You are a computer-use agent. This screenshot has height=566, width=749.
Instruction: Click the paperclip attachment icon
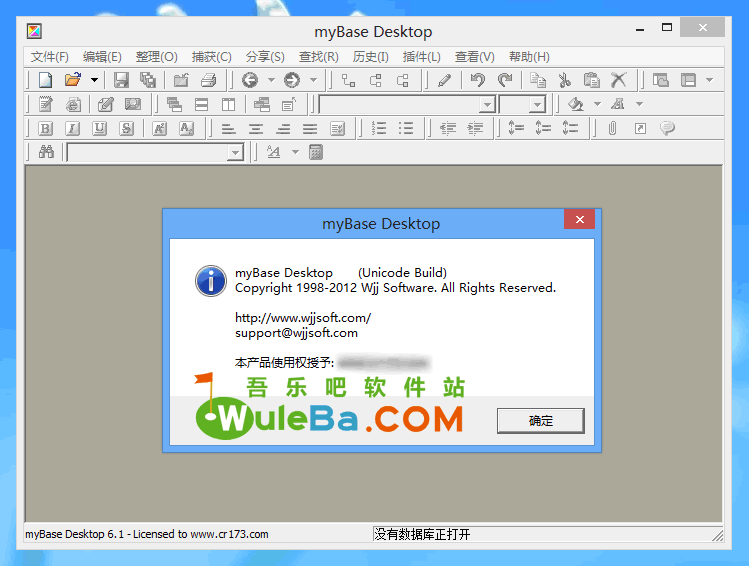pyautogui.click(x=612, y=128)
